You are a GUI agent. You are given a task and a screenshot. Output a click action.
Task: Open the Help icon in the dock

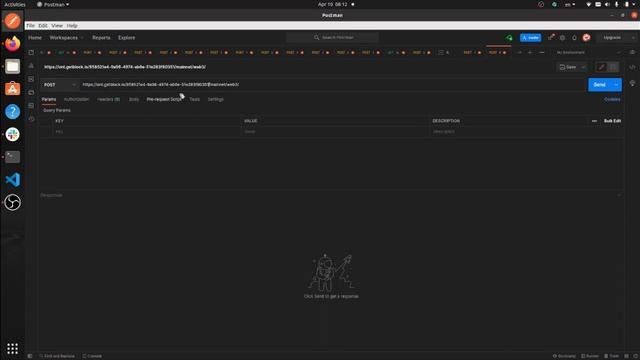13,111
